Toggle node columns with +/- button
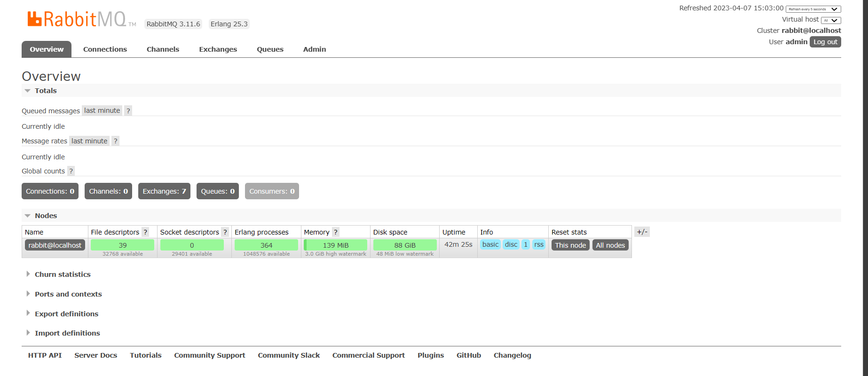Viewport: 868px width, 376px height. pyautogui.click(x=642, y=232)
